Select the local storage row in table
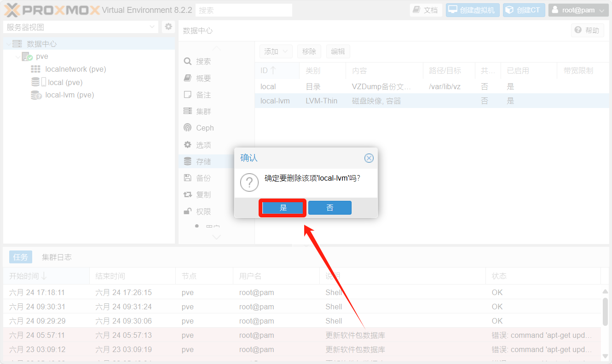 268,87
